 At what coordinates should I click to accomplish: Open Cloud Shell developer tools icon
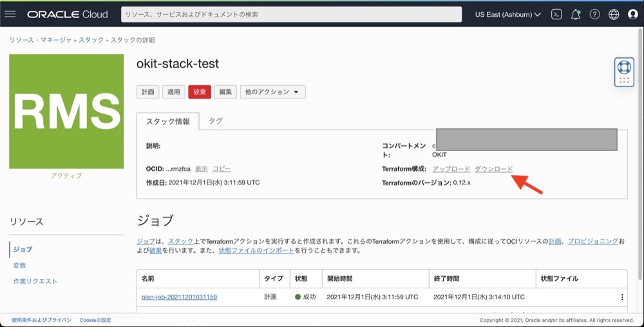(556, 14)
